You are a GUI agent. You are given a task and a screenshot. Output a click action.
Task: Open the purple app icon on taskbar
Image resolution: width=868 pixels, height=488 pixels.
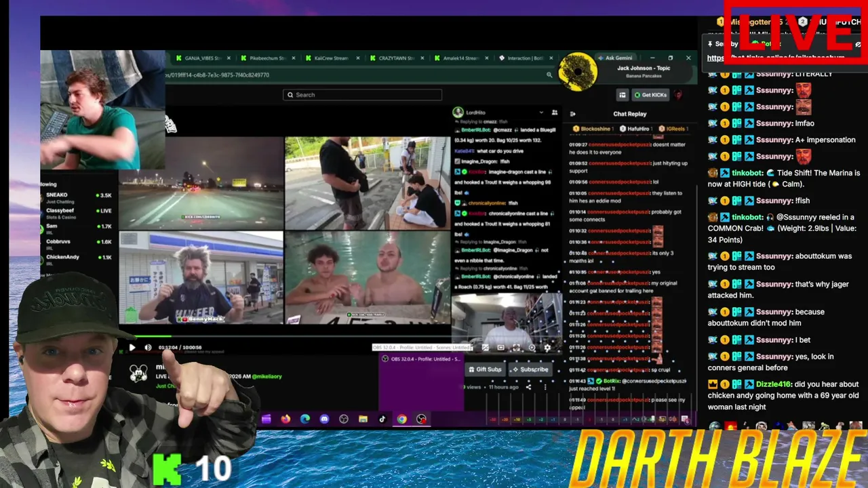[266, 419]
